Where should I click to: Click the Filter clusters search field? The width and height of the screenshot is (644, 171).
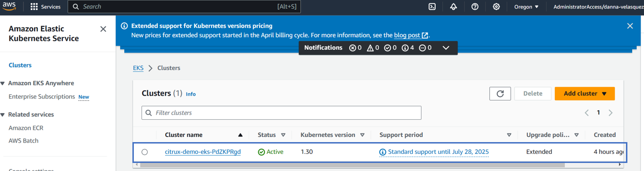281,113
